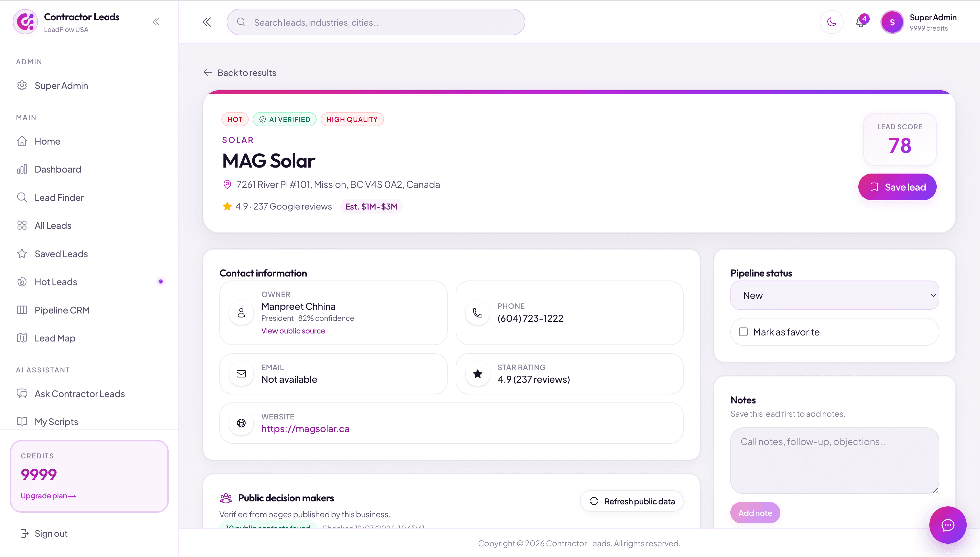
Task: Open the floating chat bubble button
Action: (x=948, y=525)
